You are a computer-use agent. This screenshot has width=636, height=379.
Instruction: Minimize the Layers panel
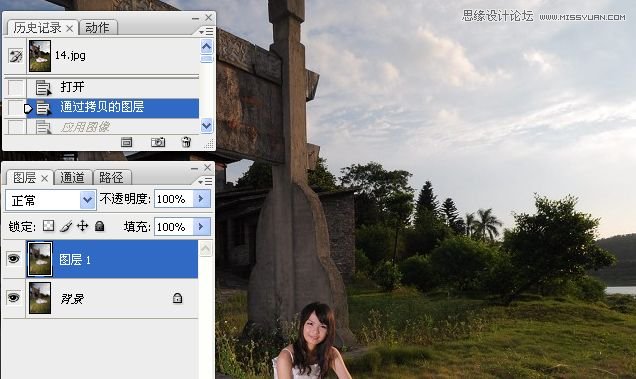194,168
